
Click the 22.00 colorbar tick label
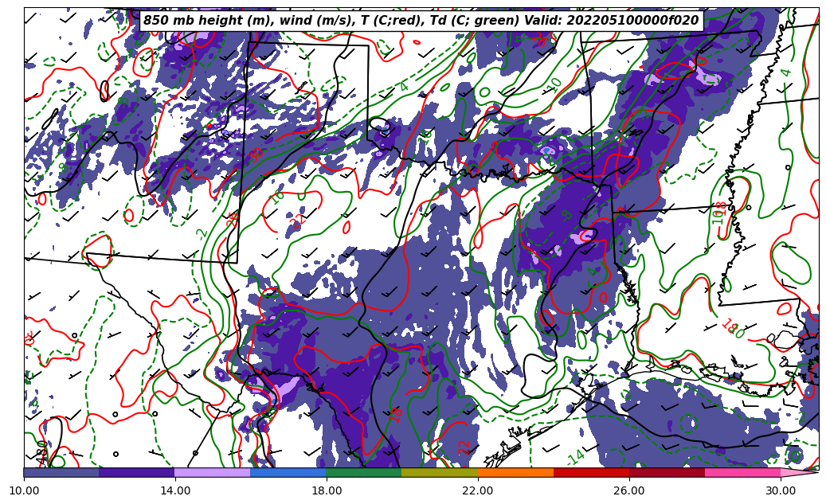[478, 490]
